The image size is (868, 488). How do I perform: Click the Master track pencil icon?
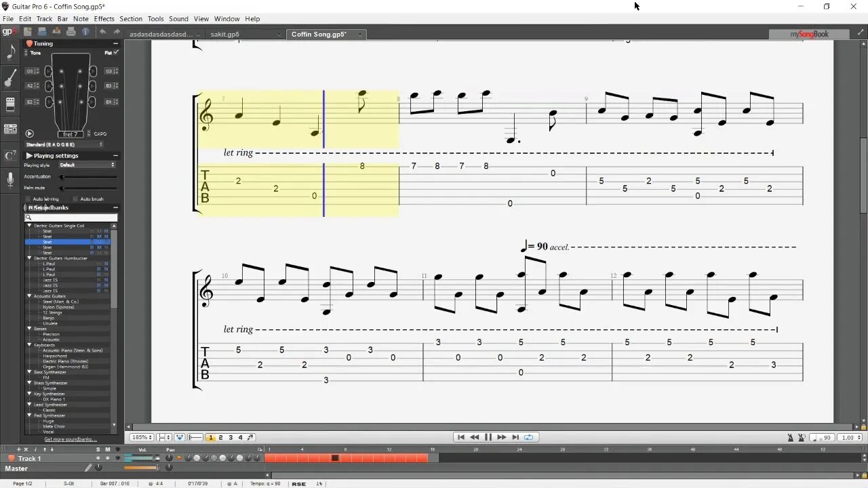point(88,468)
